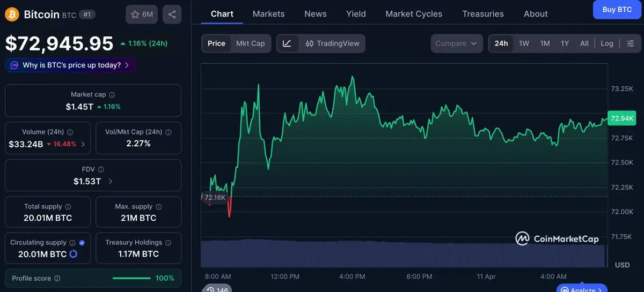Viewport: 644px width, 292px height.
Task: Click the 72.94K current price marker
Action: tap(622, 118)
